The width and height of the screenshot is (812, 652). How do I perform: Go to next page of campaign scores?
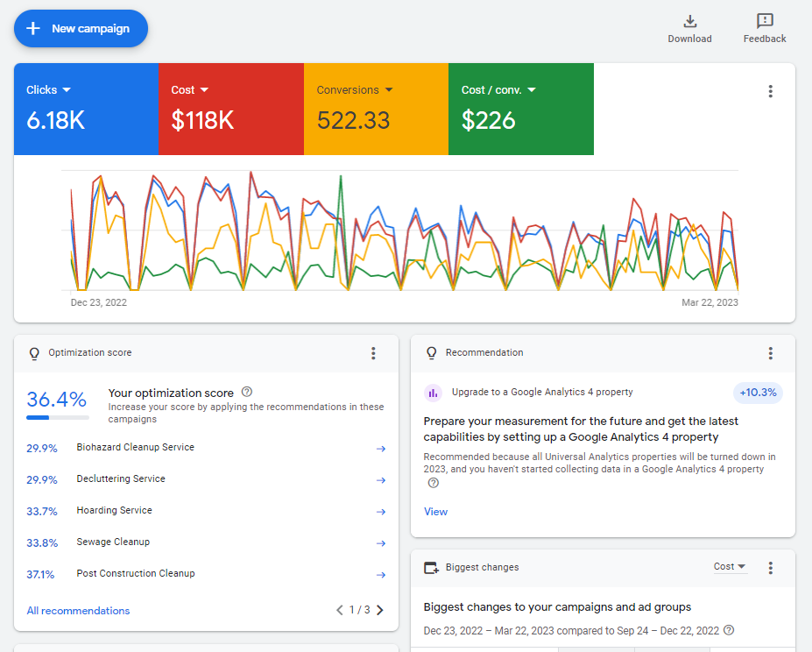(380, 610)
